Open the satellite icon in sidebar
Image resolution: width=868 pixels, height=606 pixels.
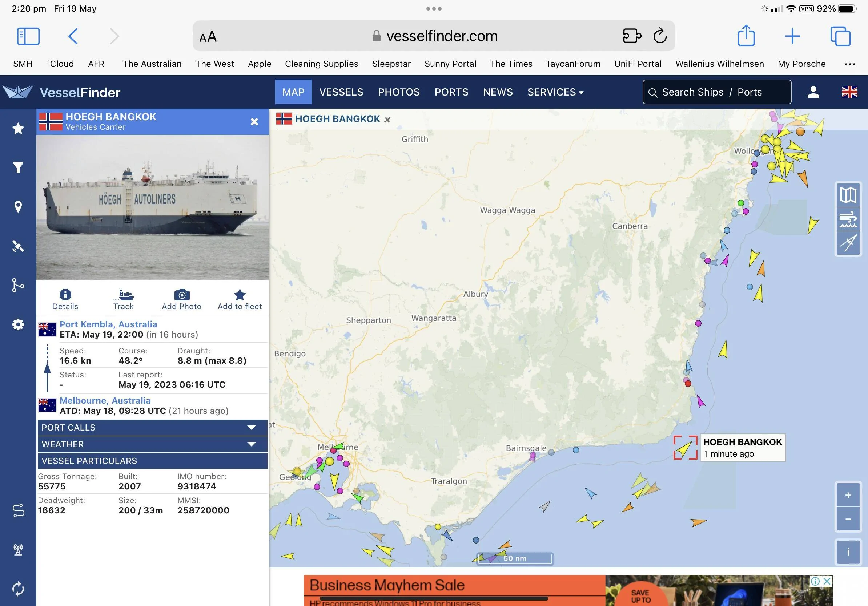[18, 246]
